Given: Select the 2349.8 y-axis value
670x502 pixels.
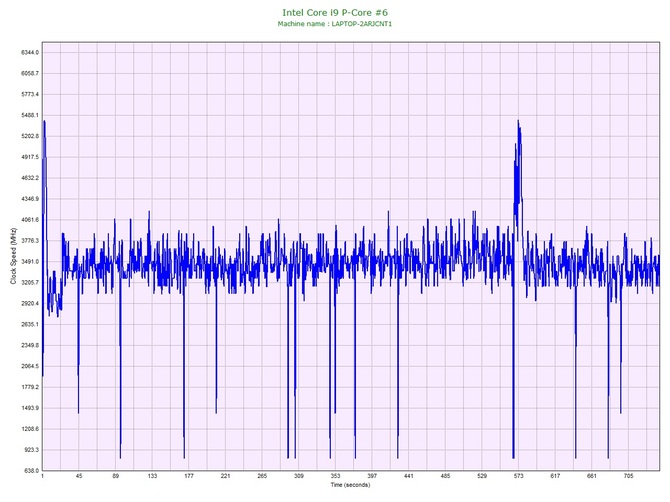Looking at the screenshot, I should pos(30,346).
